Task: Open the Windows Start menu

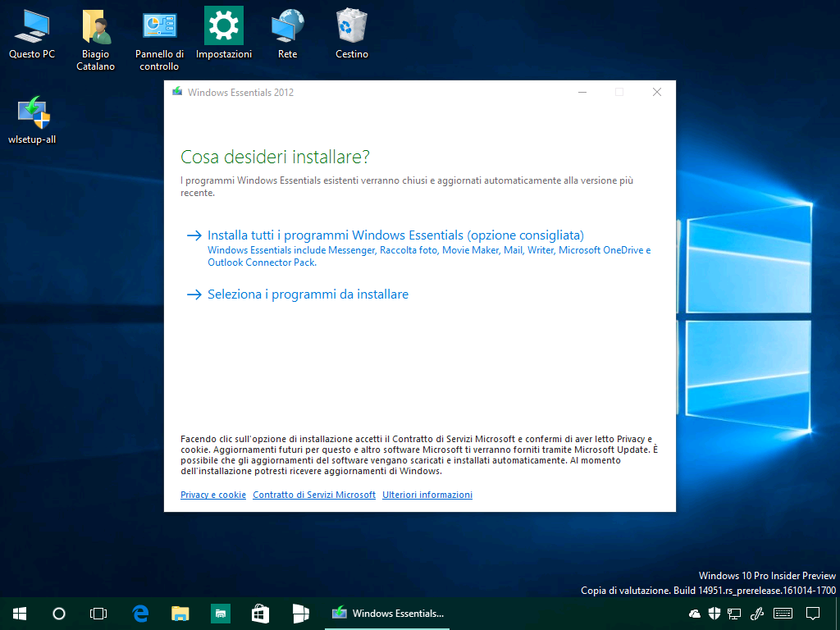Action: tap(20, 614)
